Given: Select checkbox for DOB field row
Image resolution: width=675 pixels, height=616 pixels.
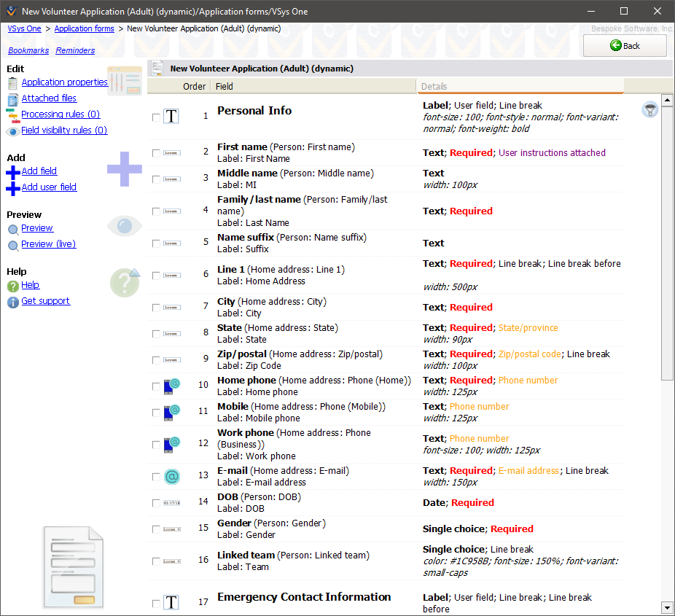Looking at the screenshot, I should point(156,503).
